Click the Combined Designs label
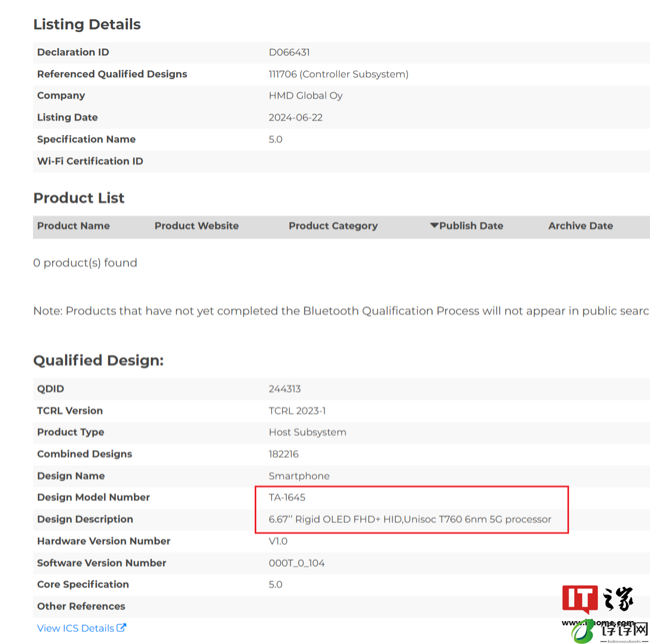650x644 pixels. pyautogui.click(x=84, y=454)
